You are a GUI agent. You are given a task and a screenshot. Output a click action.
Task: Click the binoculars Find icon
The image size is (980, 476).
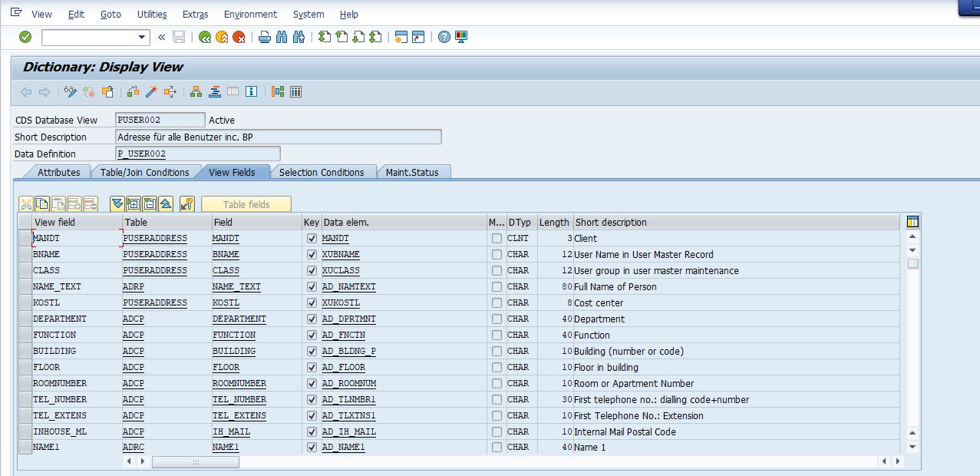tap(282, 37)
